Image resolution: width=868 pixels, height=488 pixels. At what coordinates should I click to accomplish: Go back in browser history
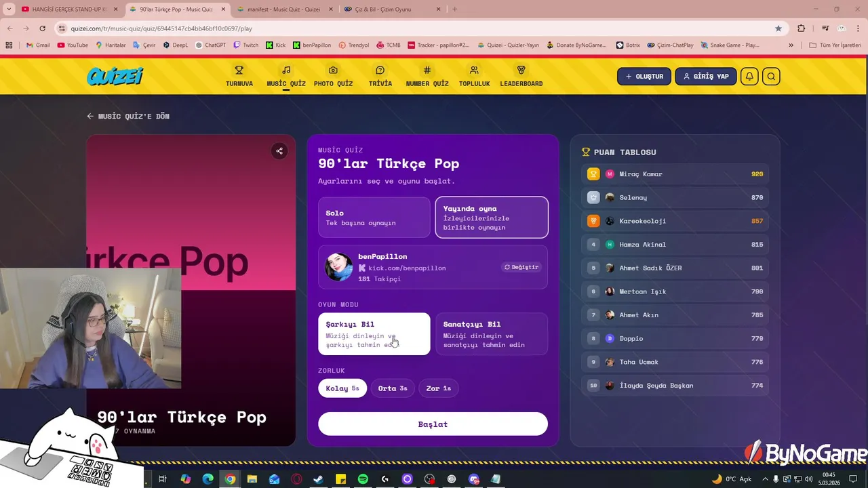pyautogui.click(x=9, y=28)
